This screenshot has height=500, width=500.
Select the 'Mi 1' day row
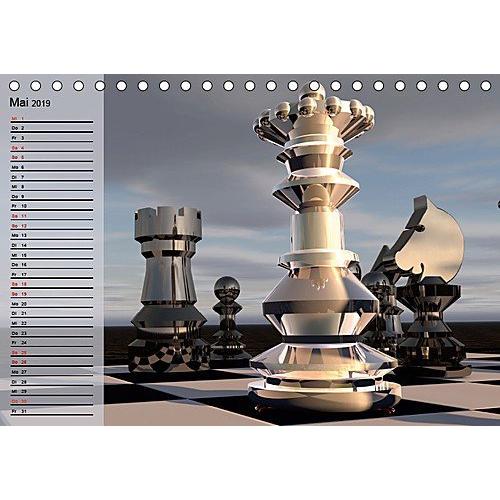[x=52, y=119]
